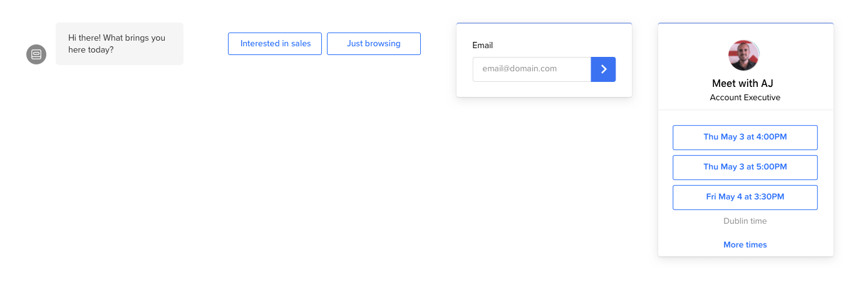Pick the Thu May 3 at 5:00PM slot

(x=745, y=167)
